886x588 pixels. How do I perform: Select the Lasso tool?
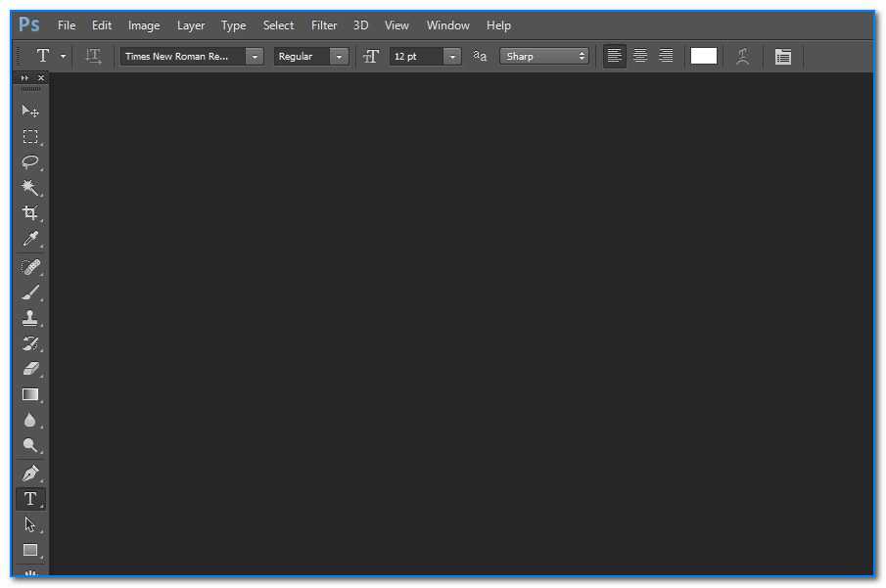pyautogui.click(x=30, y=162)
